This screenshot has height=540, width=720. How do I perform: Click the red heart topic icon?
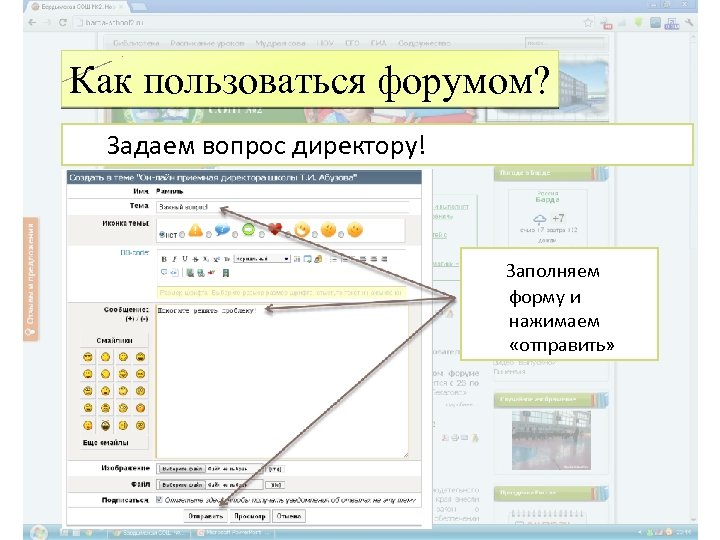click(x=275, y=229)
